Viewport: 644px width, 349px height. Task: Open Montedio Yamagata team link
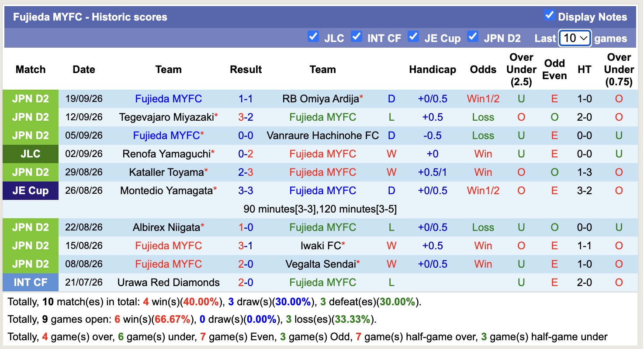[x=166, y=191]
